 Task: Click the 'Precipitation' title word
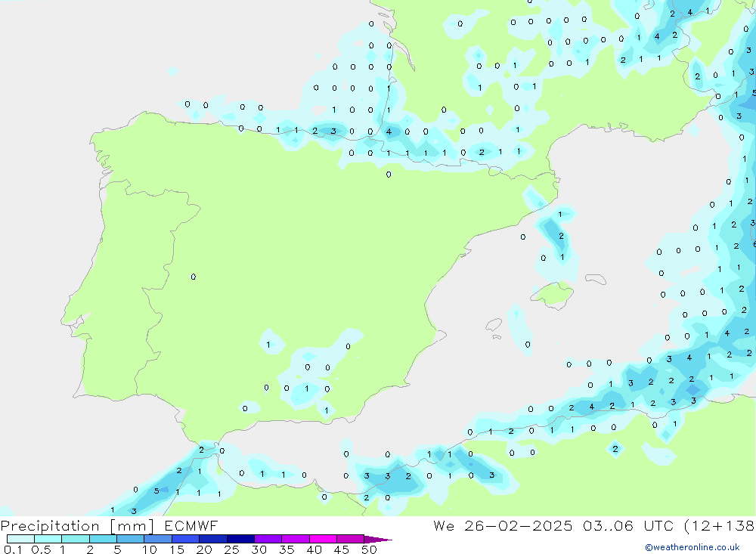coord(50,526)
